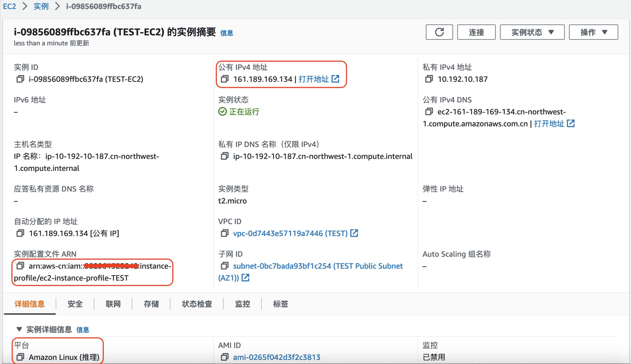
Task: Switch to the 安全 tab
Action: [75, 304]
